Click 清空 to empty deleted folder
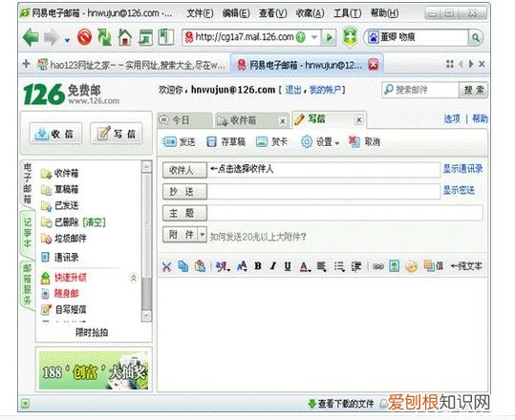Viewport: 515px width, 420px height. tap(95, 222)
